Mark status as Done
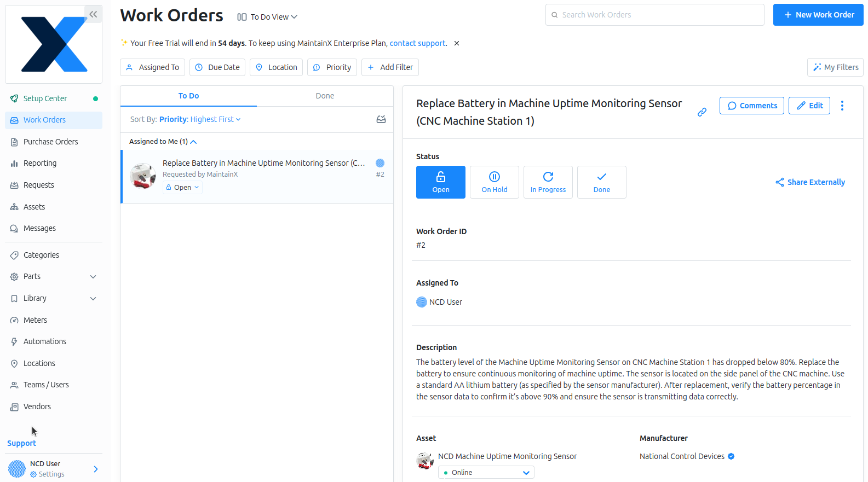 tap(602, 182)
